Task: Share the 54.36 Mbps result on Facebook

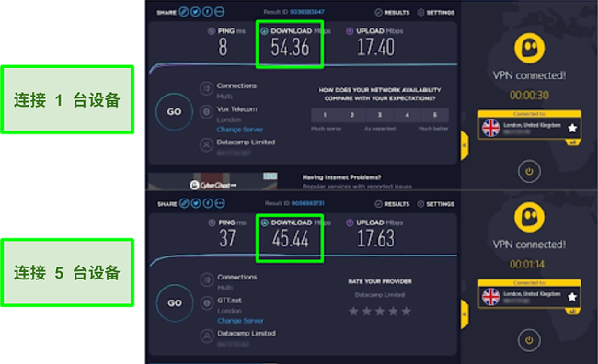Action: tap(208, 12)
